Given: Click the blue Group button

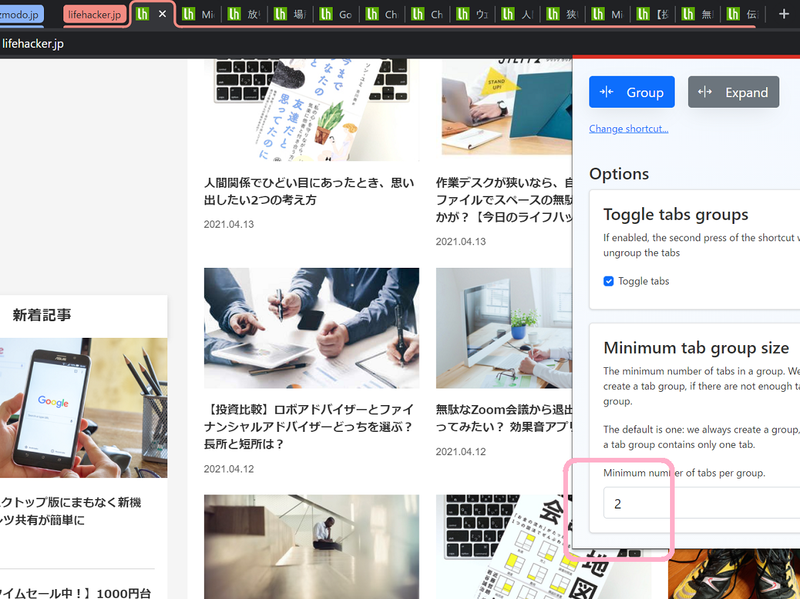Looking at the screenshot, I should click(x=632, y=92).
